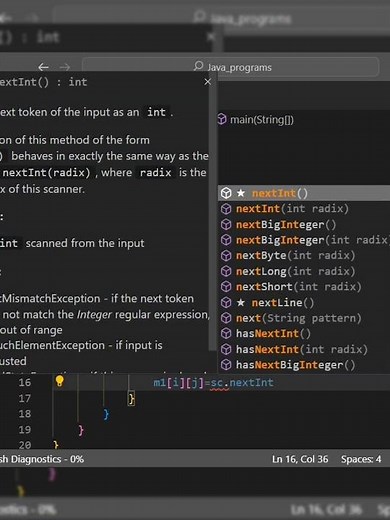Click the method icon beside hasNextBigInteger()

(x=226, y=365)
